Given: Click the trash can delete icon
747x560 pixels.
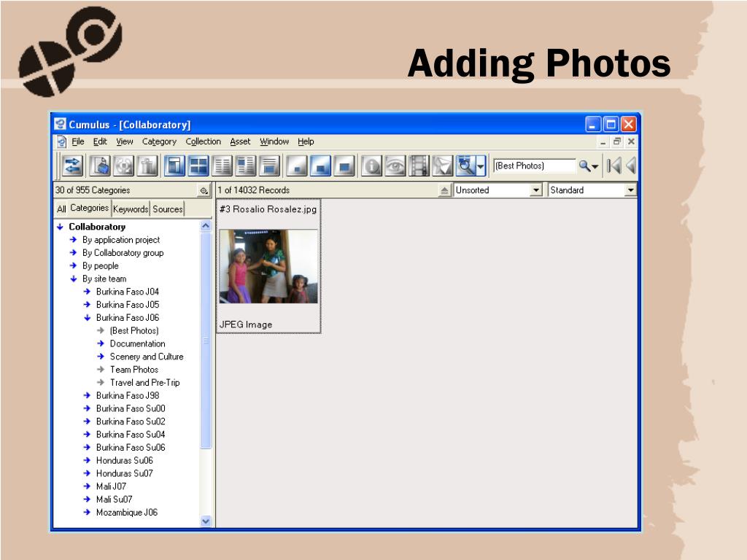Looking at the screenshot, I should (x=148, y=166).
